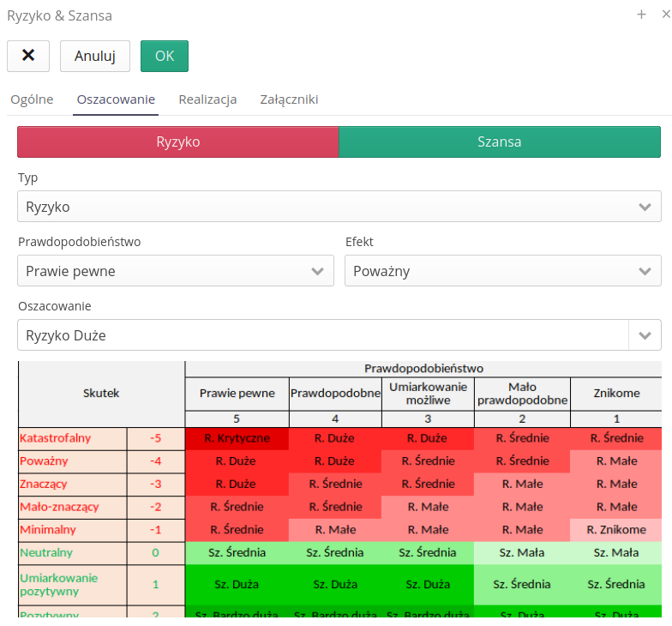
Task: Go to the Załączniki tab
Action: click(289, 99)
